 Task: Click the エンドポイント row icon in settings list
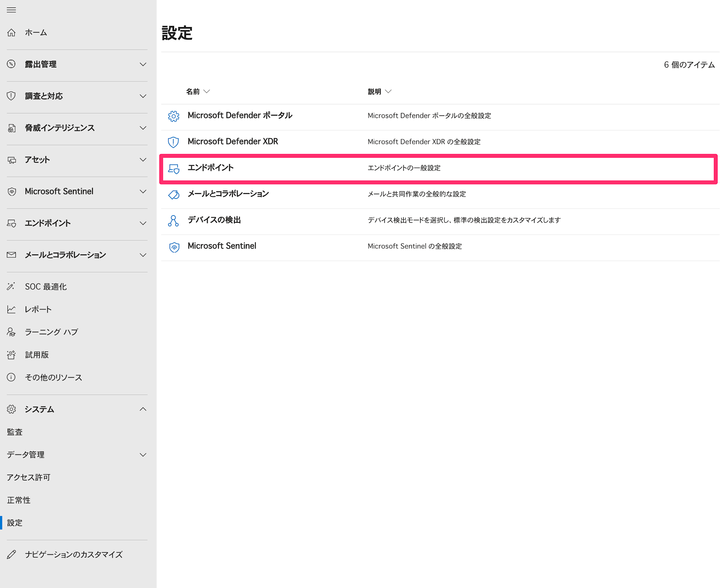tap(174, 169)
